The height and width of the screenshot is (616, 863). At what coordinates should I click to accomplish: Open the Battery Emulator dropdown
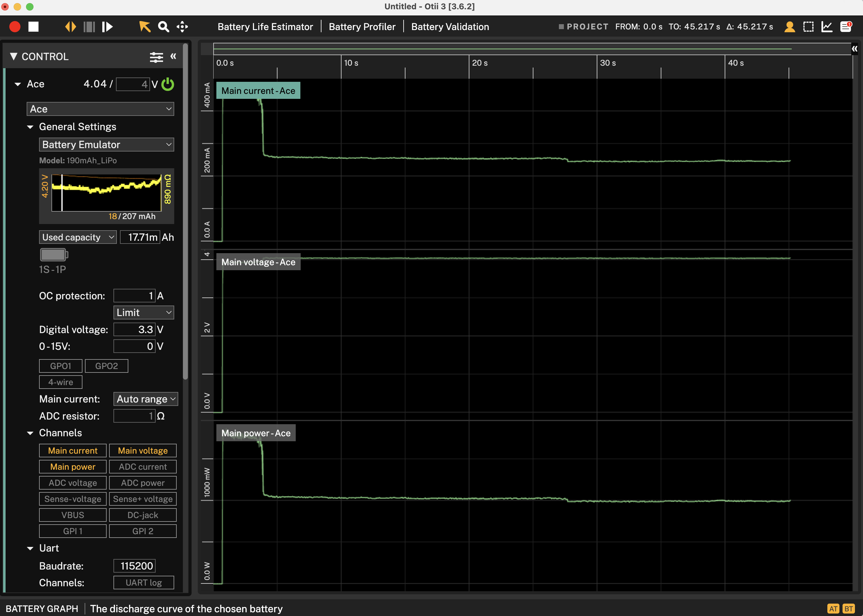tap(107, 144)
